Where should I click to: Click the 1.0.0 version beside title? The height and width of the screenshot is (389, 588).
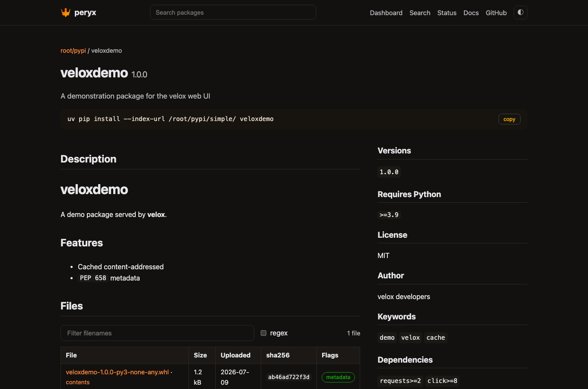coord(139,75)
